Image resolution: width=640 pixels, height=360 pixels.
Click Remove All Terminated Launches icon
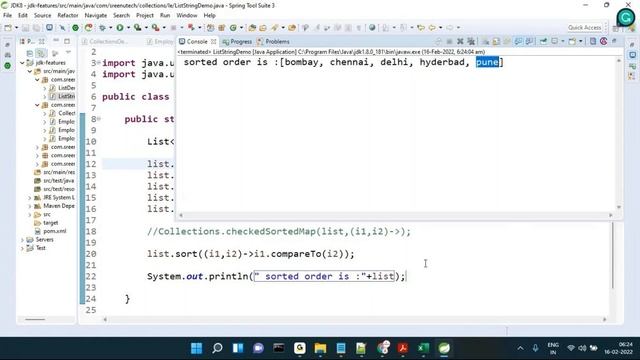point(471,41)
